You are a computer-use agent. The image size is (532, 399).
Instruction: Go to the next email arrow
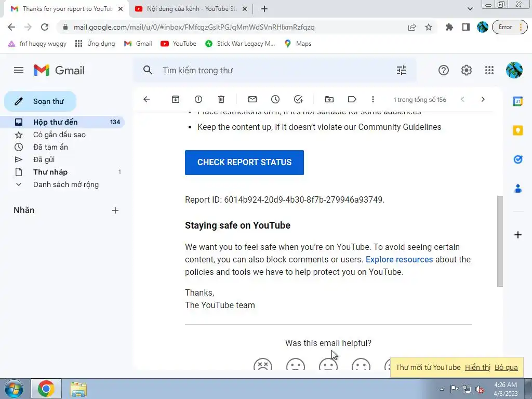point(483,99)
